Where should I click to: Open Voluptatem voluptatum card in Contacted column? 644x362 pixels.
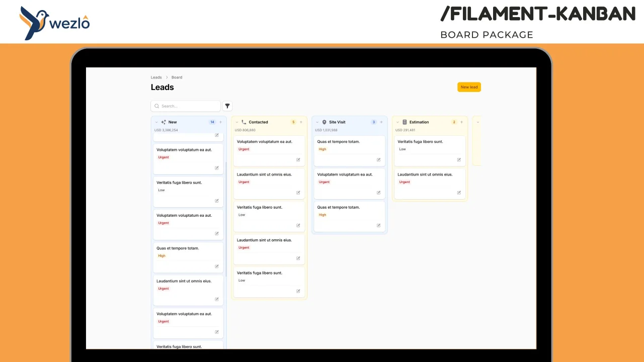click(269, 151)
